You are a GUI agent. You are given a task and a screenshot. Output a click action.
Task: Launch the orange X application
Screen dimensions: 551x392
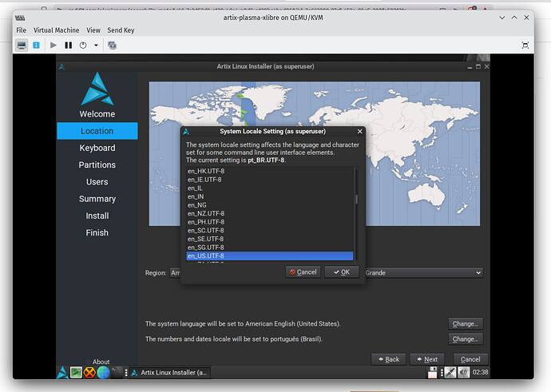[89, 373]
